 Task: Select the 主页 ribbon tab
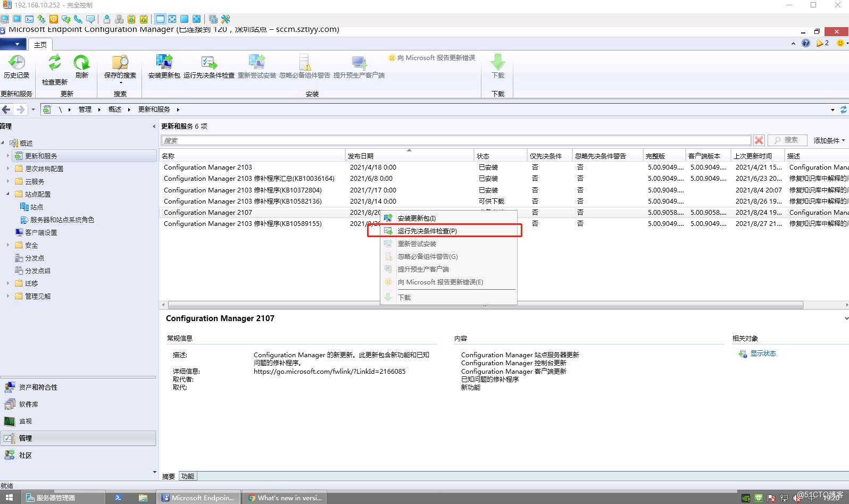40,45
